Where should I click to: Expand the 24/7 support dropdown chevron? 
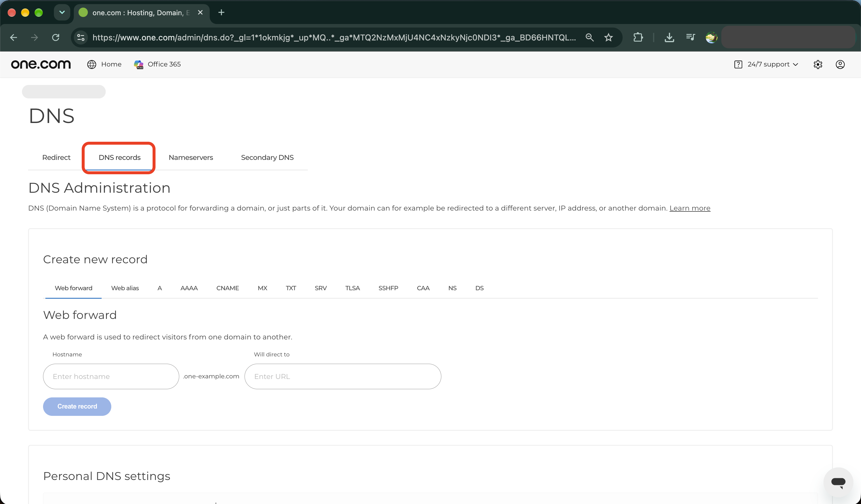795,65
